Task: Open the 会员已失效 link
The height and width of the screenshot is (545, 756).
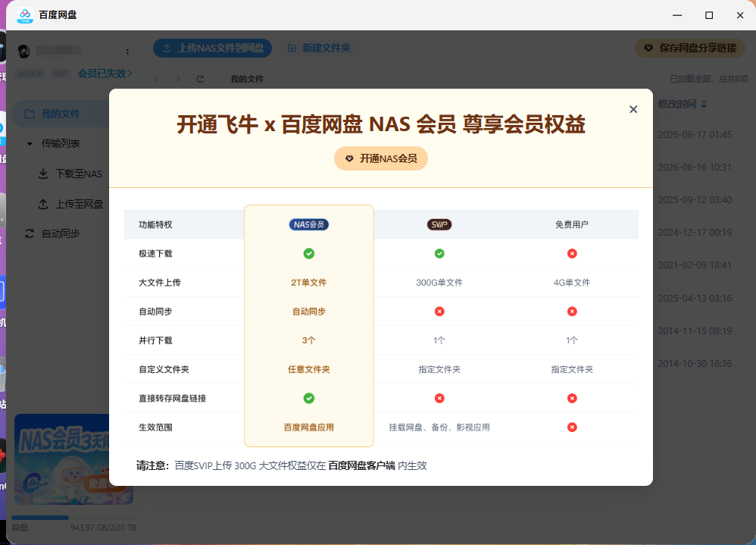Action: (x=105, y=74)
